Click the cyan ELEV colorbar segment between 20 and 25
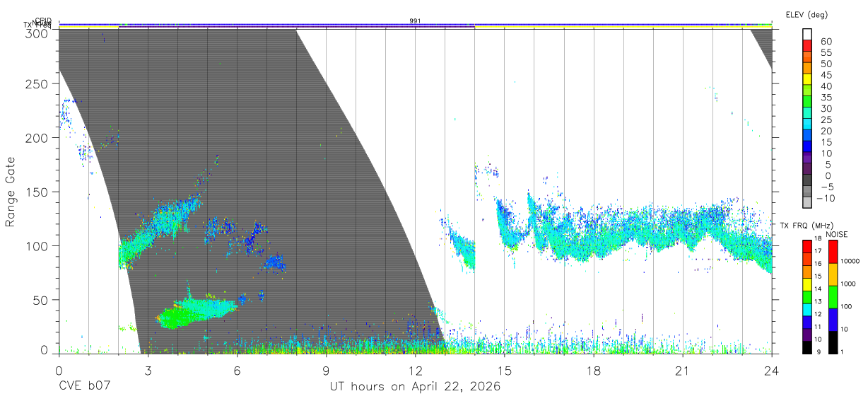The image size is (868, 401). [x=808, y=125]
